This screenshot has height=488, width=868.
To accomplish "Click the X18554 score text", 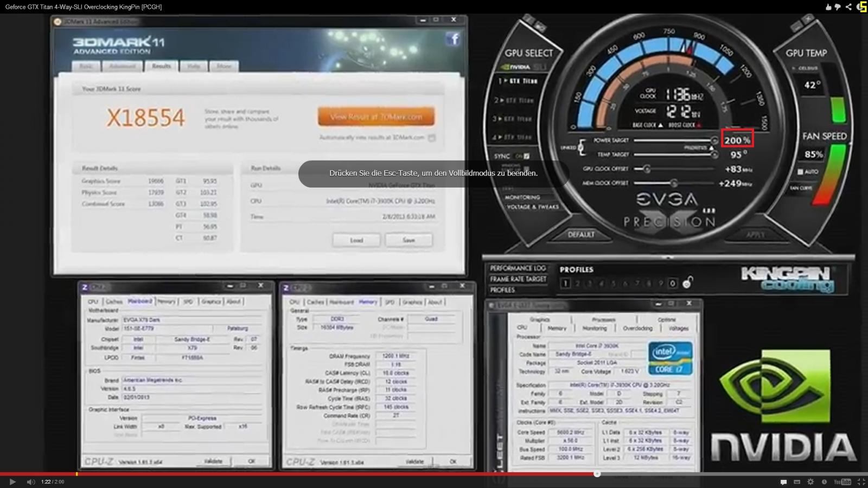I will (145, 118).
